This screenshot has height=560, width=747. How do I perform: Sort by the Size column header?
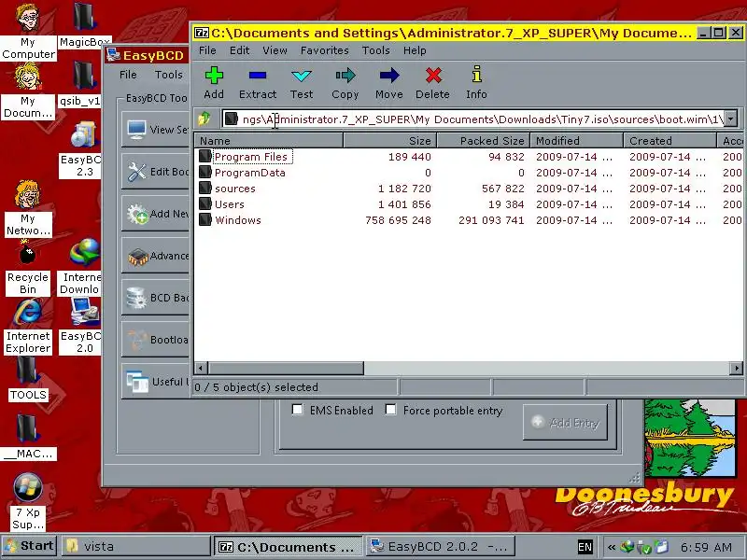[389, 141]
